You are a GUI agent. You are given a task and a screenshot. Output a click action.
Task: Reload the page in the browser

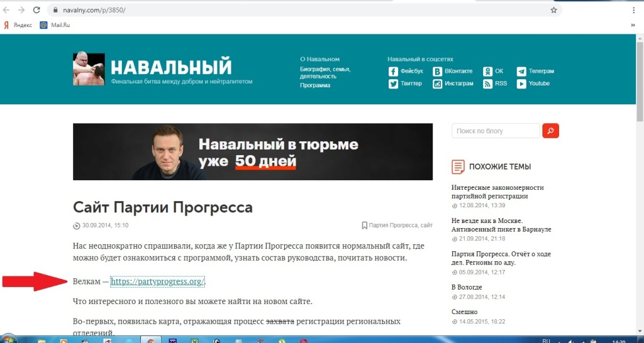click(x=36, y=11)
